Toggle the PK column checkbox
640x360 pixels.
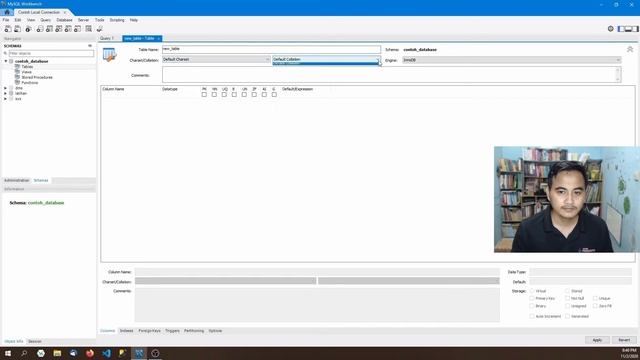(x=204, y=94)
